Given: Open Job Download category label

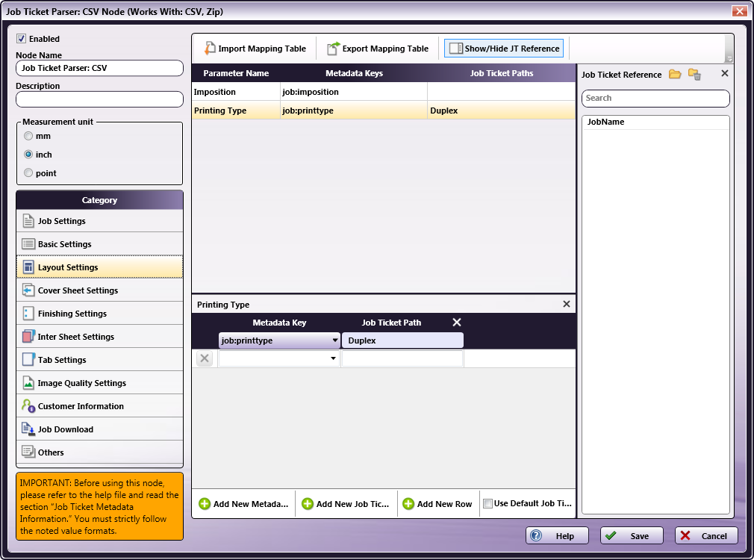Looking at the screenshot, I should pos(66,429).
